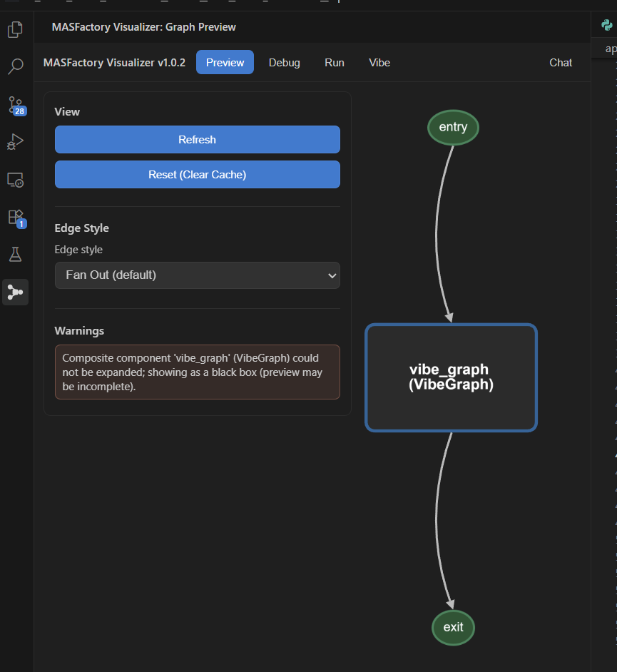This screenshot has height=672, width=617.
Task: Open the Run and Debug view
Action: [x=15, y=142]
